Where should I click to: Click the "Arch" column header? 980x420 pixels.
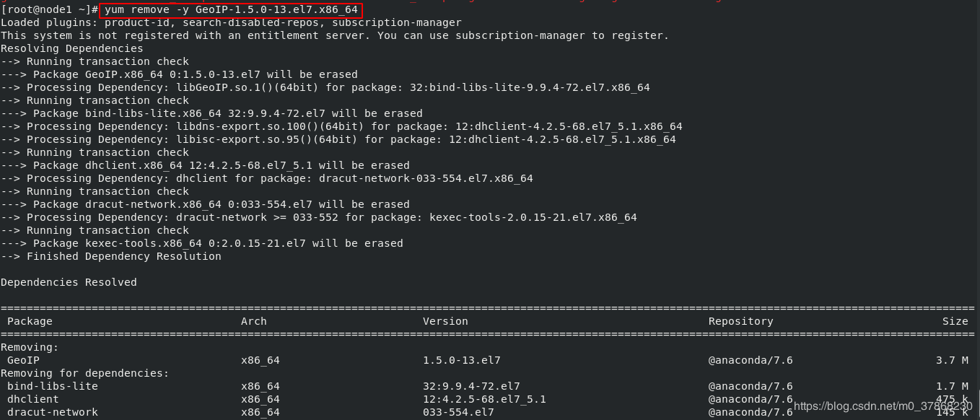(253, 321)
